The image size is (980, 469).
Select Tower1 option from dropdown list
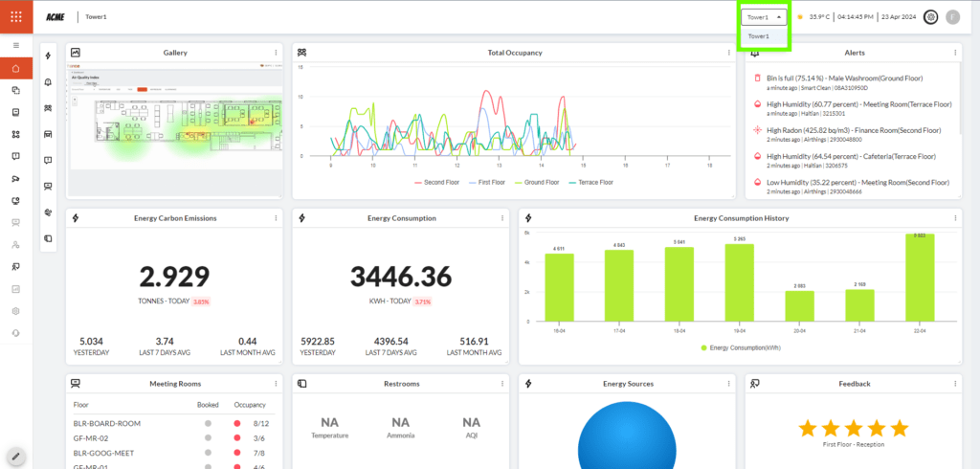759,36
